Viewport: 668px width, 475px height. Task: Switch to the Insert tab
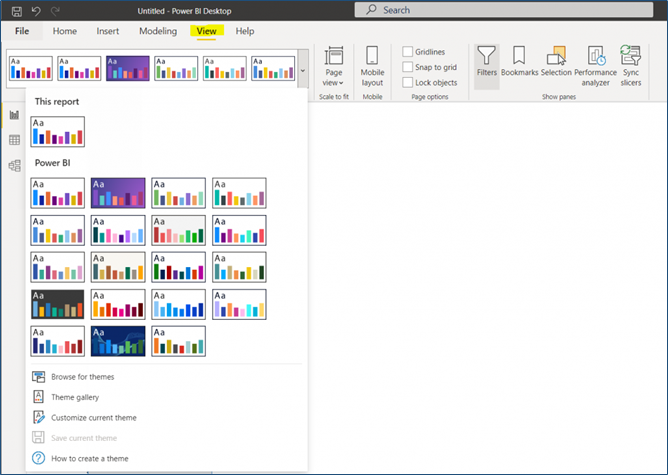(x=108, y=31)
